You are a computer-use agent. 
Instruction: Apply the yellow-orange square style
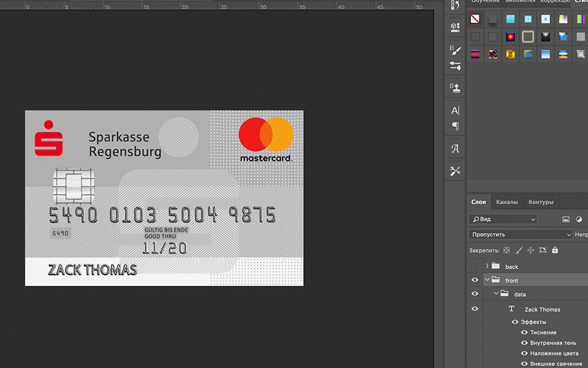click(x=510, y=54)
